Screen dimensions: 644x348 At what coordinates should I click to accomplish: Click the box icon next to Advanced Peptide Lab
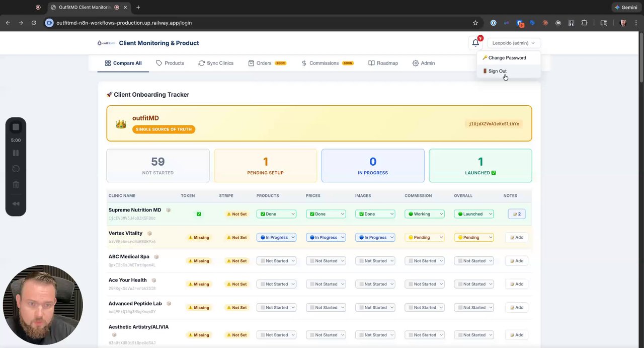[169, 304]
